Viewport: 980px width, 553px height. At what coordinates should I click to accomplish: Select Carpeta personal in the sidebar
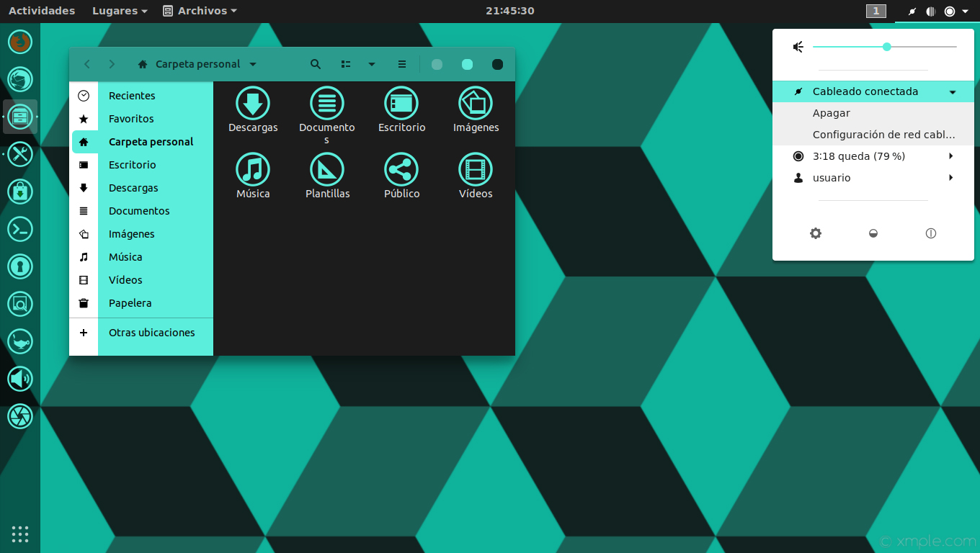tap(141, 142)
